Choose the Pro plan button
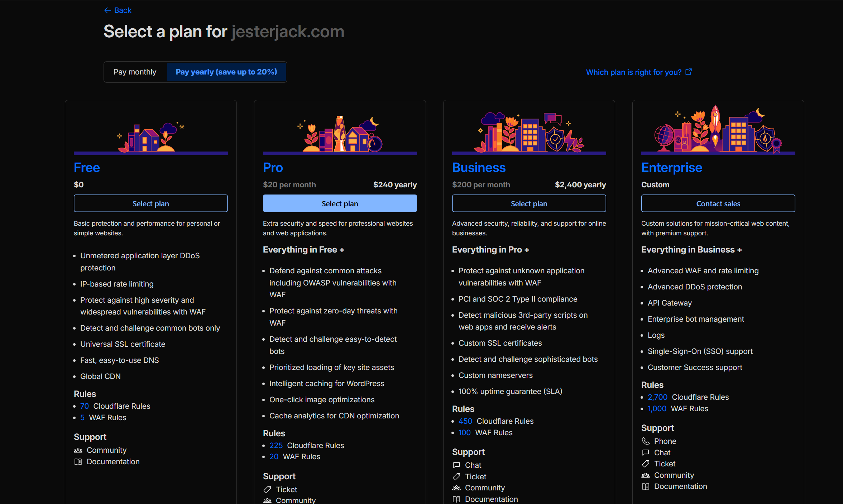The width and height of the screenshot is (843, 504). [x=340, y=203]
